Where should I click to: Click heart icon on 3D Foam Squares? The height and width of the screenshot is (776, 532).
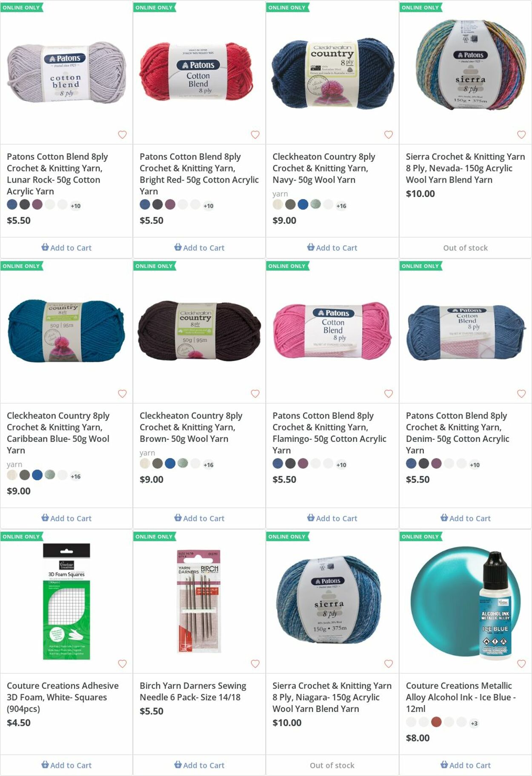click(x=122, y=663)
